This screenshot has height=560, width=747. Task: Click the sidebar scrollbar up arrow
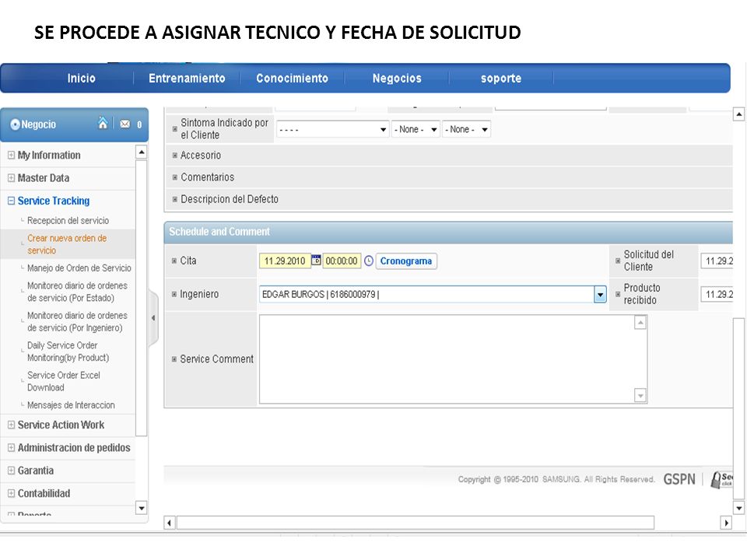(x=141, y=152)
